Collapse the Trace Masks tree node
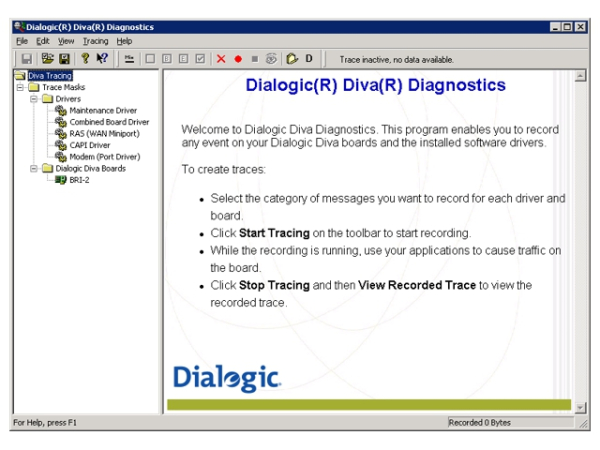 point(20,87)
